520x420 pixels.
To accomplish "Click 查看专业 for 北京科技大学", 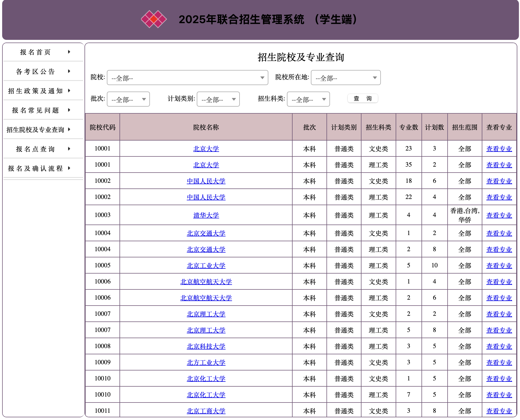I will tap(499, 346).
